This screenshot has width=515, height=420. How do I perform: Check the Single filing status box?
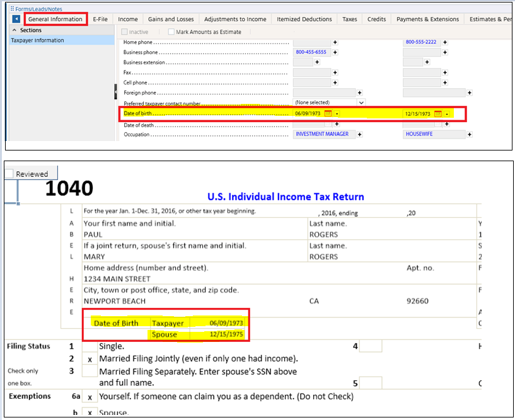[x=91, y=346]
